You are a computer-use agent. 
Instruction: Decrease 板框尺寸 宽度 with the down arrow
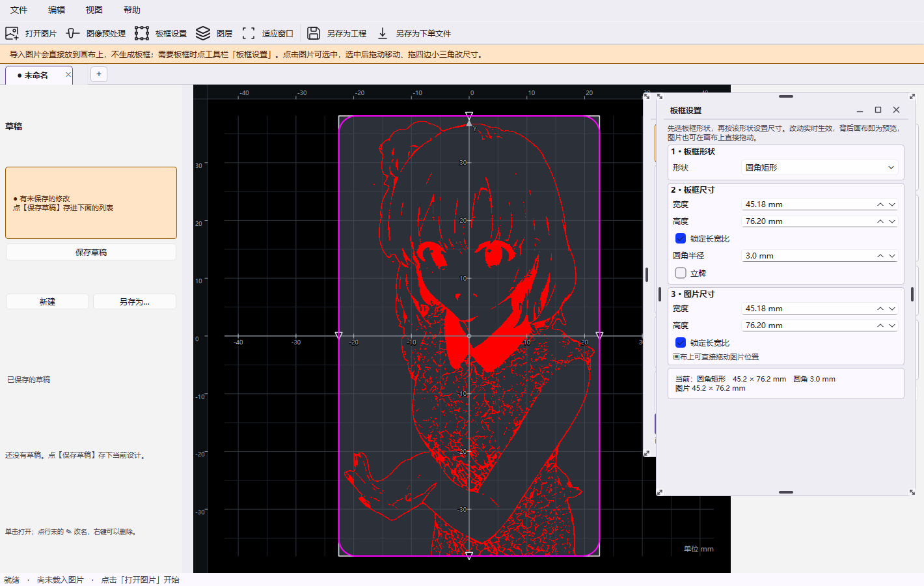click(x=892, y=204)
